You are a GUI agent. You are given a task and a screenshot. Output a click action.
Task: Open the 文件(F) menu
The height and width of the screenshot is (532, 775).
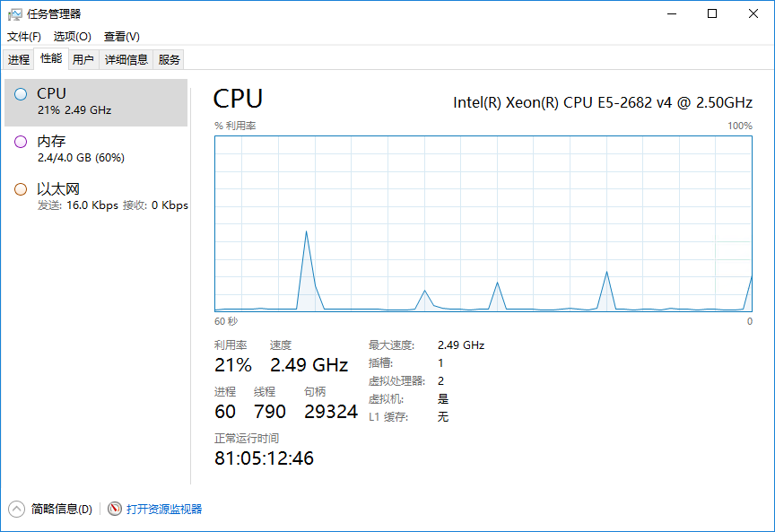click(x=23, y=37)
